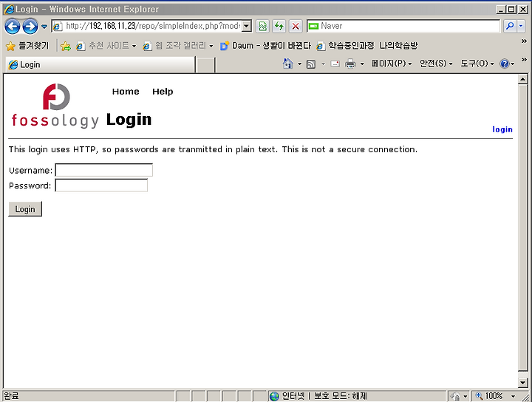The image size is (532, 402).
Task: Open a new blank tab
Action: (x=205, y=65)
